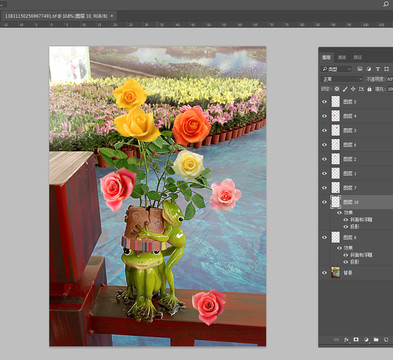Create a new group folder icon

coord(376,340)
